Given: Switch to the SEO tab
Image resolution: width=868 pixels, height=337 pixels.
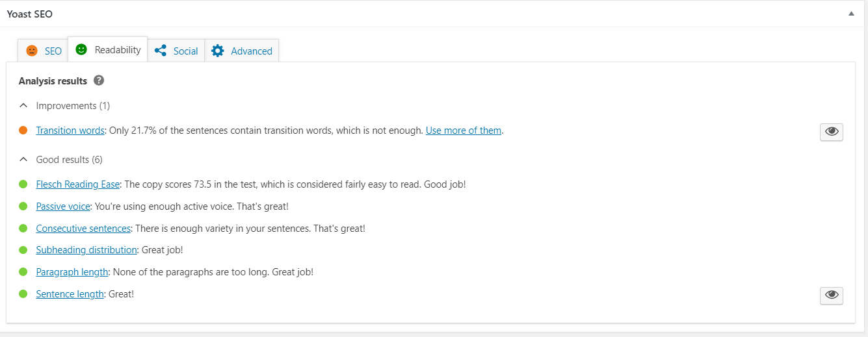Looking at the screenshot, I should click(44, 51).
